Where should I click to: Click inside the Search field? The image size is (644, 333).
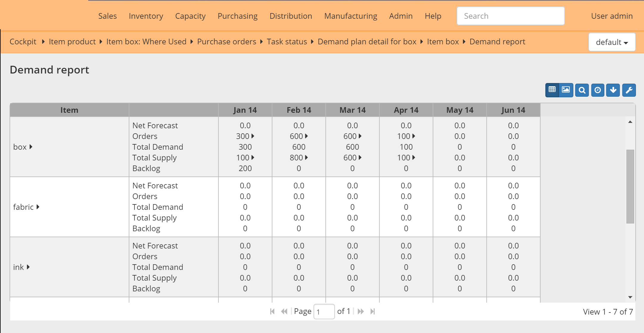click(510, 16)
